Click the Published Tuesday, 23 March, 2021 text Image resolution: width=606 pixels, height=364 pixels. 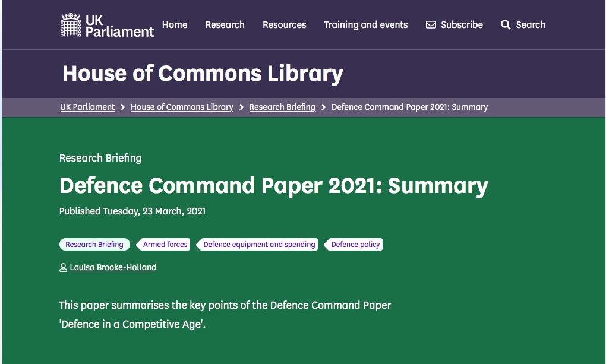(132, 211)
